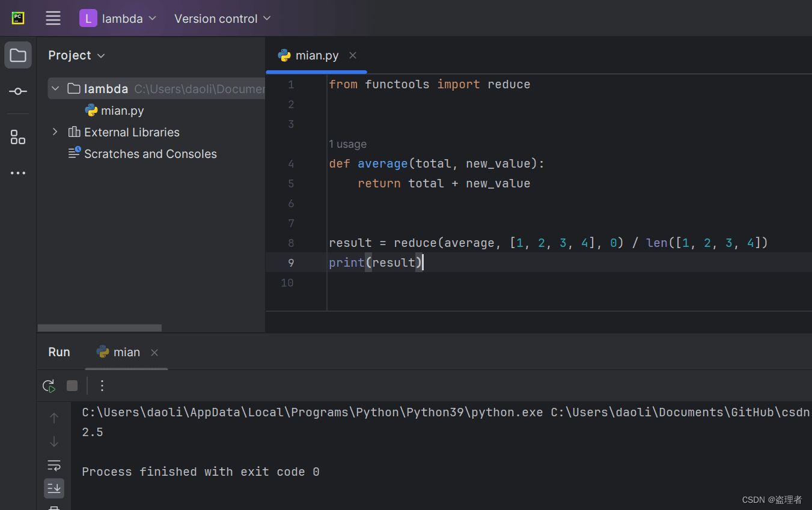This screenshot has height=510, width=812.
Task: Click the purple L project icon
Action: [88, 18]
